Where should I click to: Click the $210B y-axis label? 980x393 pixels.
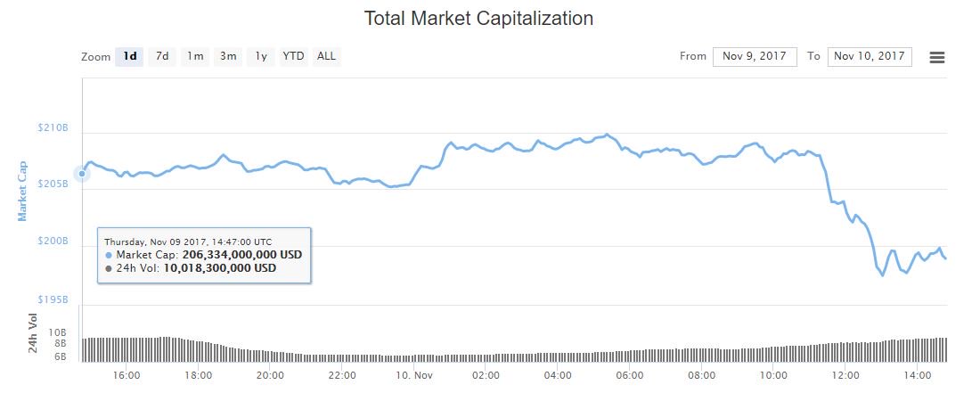[x=53, y=128]
